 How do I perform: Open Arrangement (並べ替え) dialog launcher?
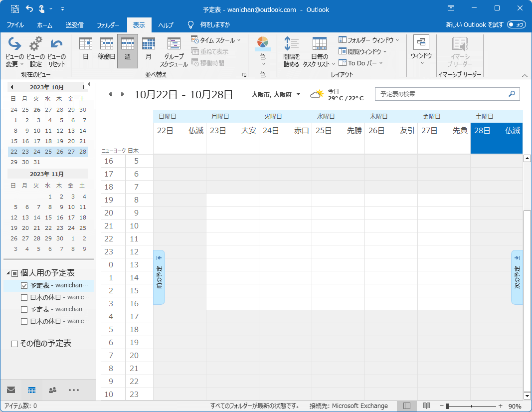[244, 75]
